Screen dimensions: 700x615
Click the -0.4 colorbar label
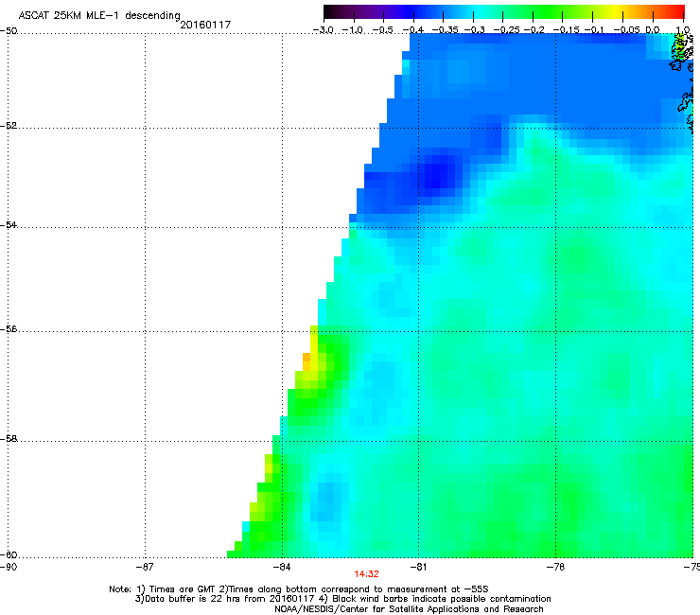413,30
